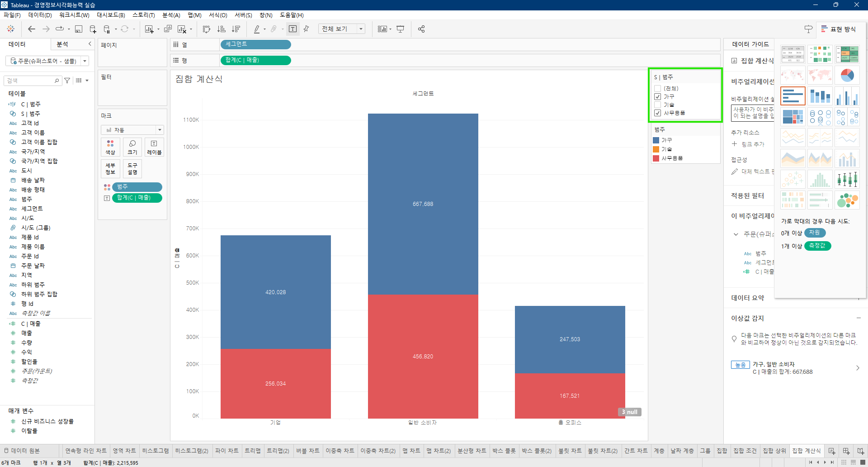
Task: Click the fix axes pin icon
Action: (306, 29)
